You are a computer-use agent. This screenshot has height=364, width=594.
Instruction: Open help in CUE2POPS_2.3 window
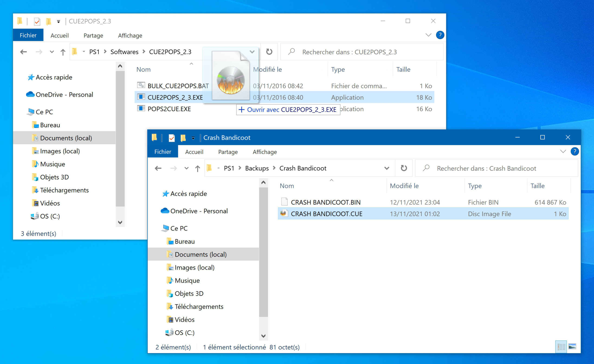(x=440, y=35)
